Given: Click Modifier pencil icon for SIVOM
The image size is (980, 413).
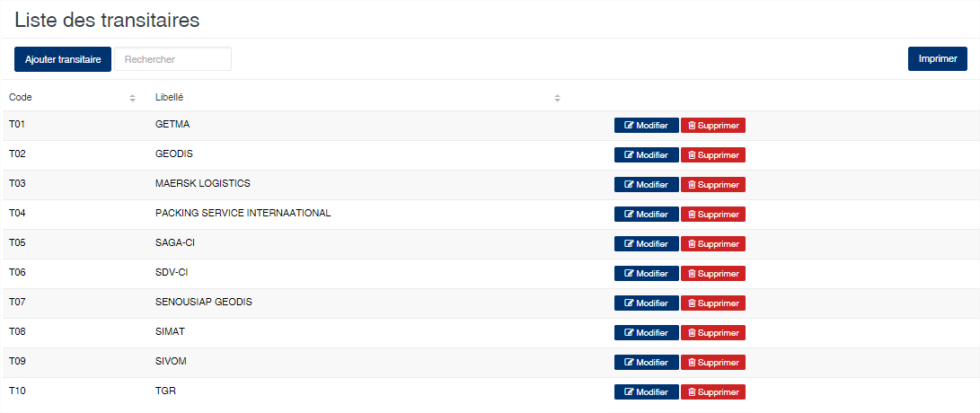Looking at the screenshot, I should (630, 363).
